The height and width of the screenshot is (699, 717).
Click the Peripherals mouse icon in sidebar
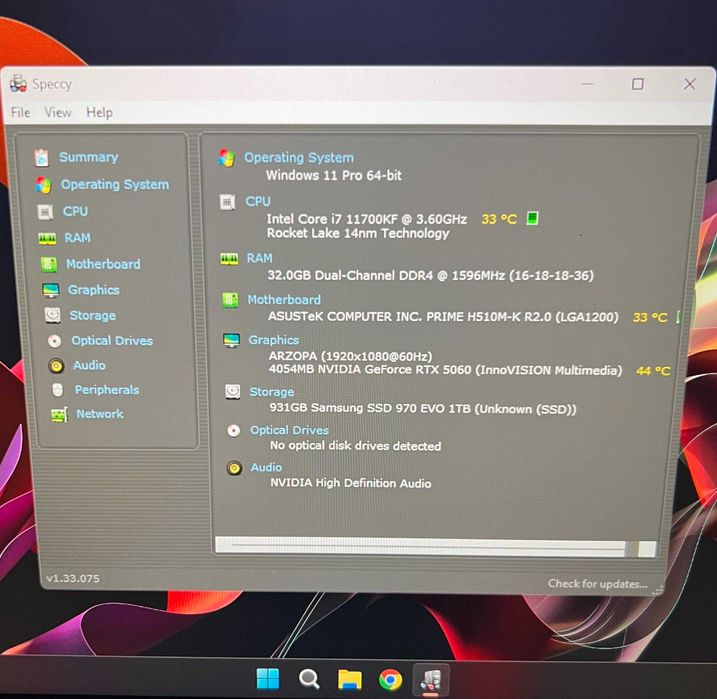click(x=58, y=390)
